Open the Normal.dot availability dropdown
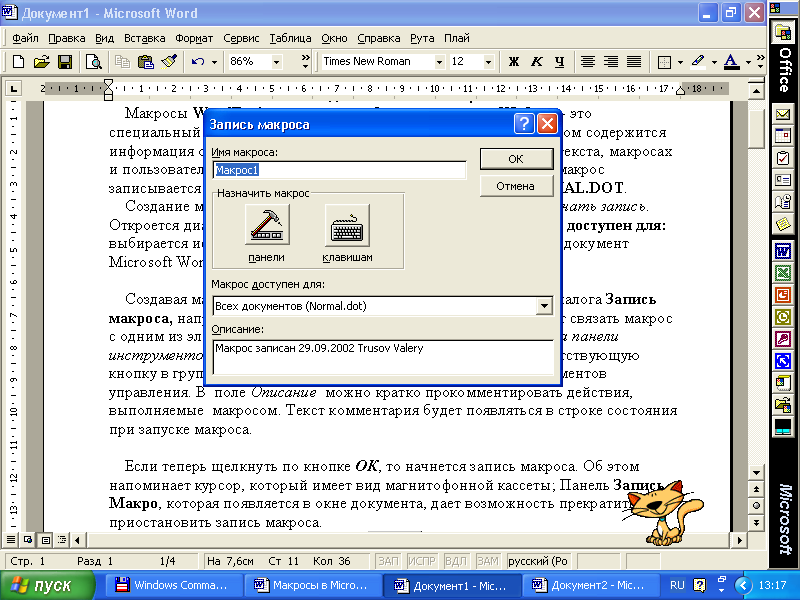The width and height of the screenshot is (800, 600). [544, 306]
